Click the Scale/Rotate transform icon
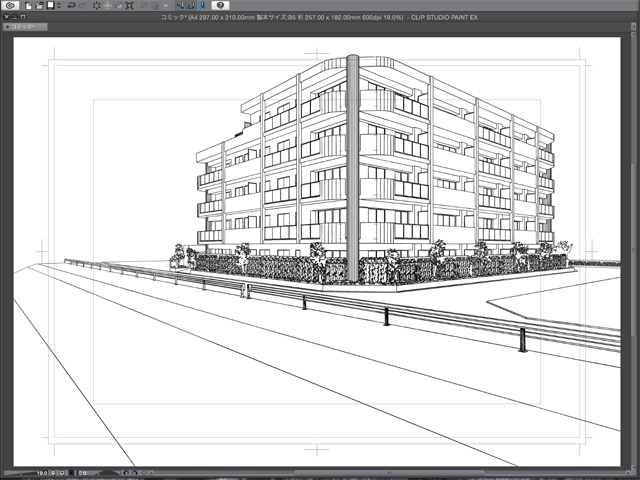640x480 pixels. (x=129, y=5)
